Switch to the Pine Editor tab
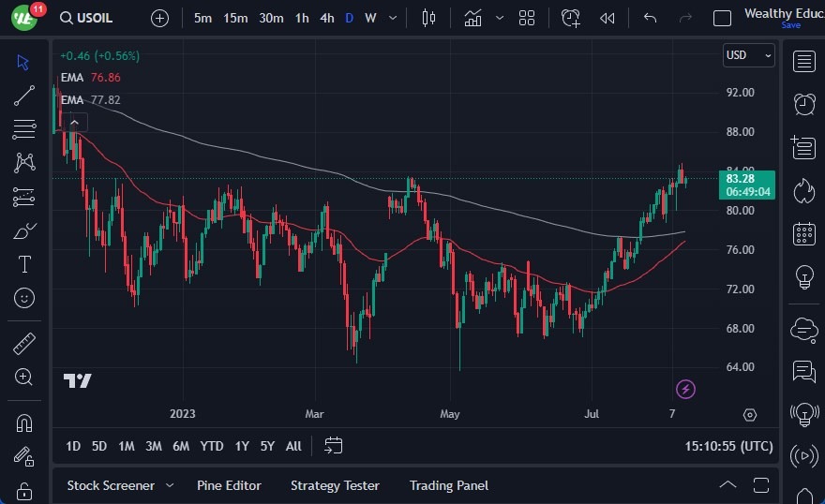This screenshot has height=504, width=825. click(229, 485)
